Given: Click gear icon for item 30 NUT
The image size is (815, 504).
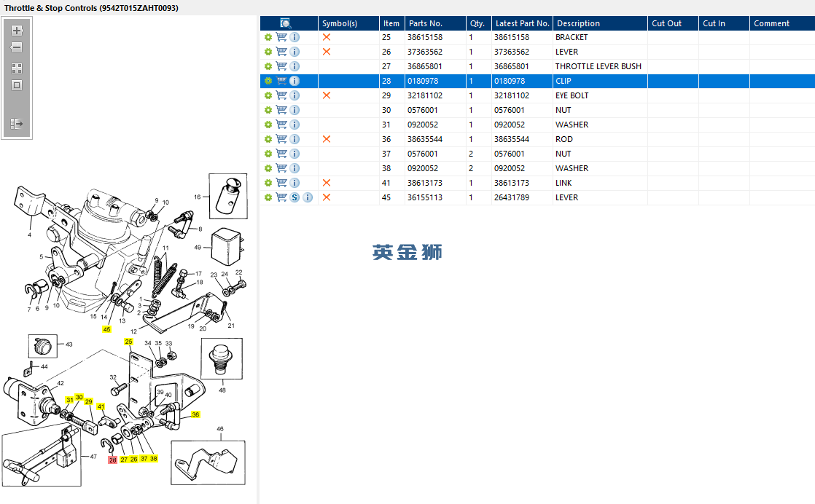Looking at the screenshot, I should point(268,110).
